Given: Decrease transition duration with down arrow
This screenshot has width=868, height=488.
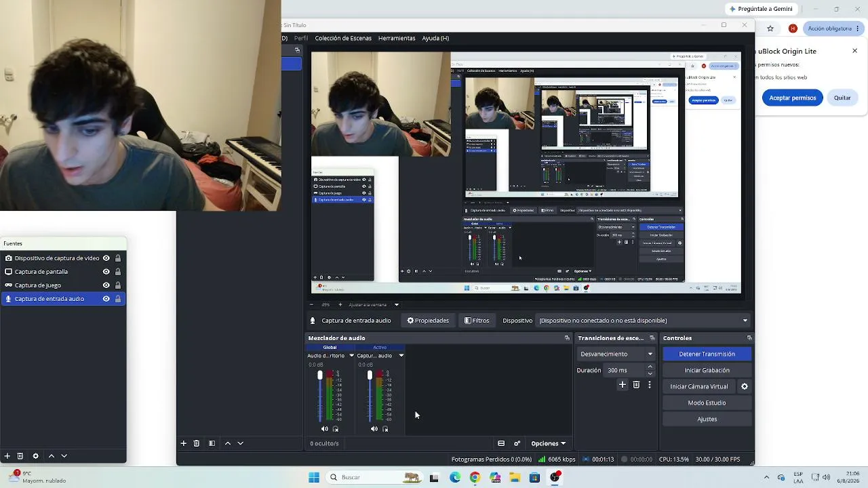Looking at the screenshot, I should point(650,373).
